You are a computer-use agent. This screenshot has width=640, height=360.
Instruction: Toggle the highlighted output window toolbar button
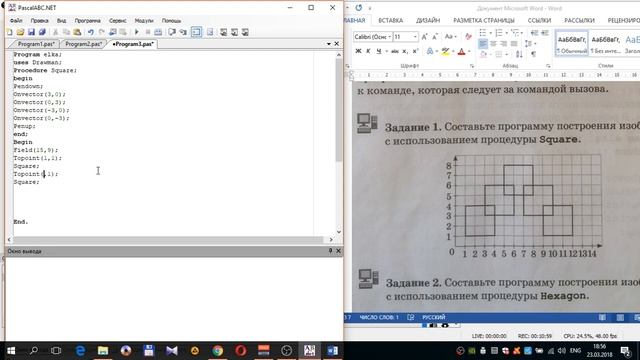(196, 32)
